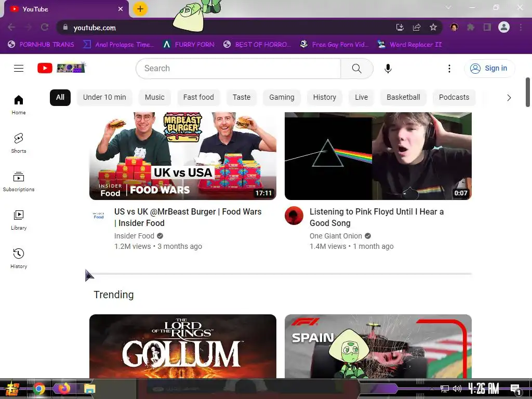This screenshot has width=532, height=399.
Task: Click the magnifier search button
Action: pos(356,69)
